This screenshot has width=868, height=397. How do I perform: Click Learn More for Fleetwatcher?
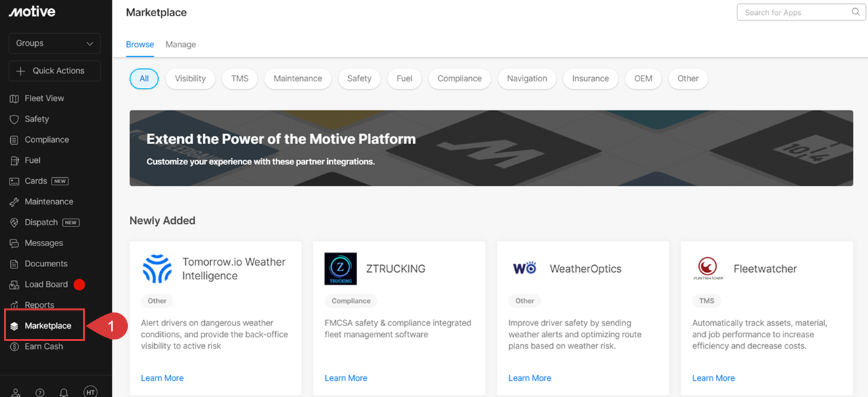pyautogui.click(x=714, y=379)
